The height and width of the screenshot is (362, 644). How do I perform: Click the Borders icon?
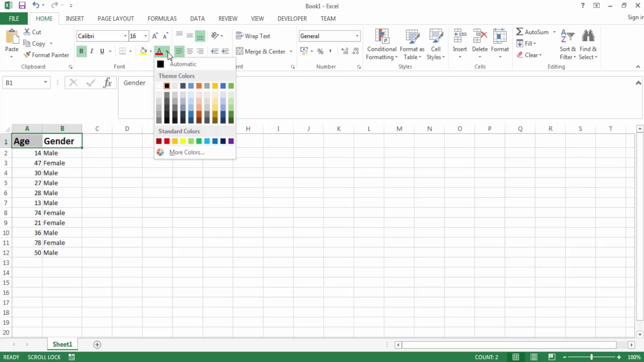[122, 51]
